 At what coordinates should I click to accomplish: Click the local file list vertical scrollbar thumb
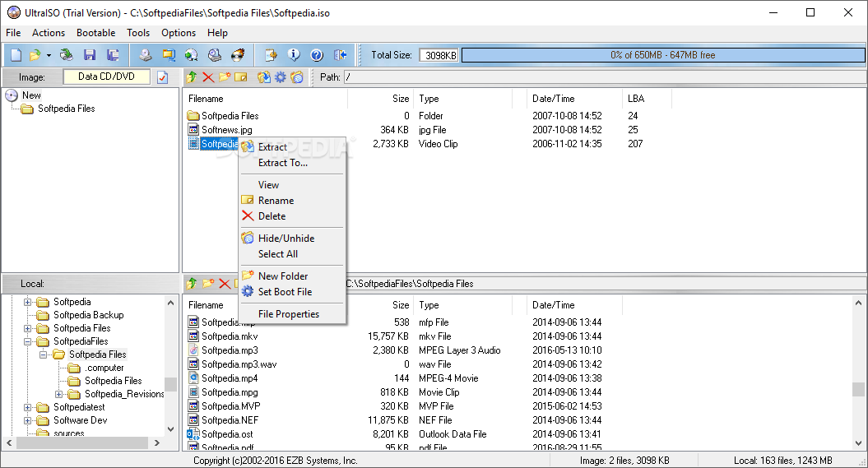tap(858, 389)
